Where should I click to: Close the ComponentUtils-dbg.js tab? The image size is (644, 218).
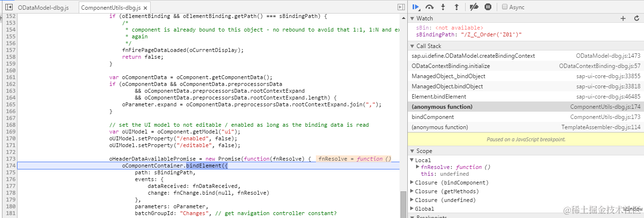coord(146,8)
